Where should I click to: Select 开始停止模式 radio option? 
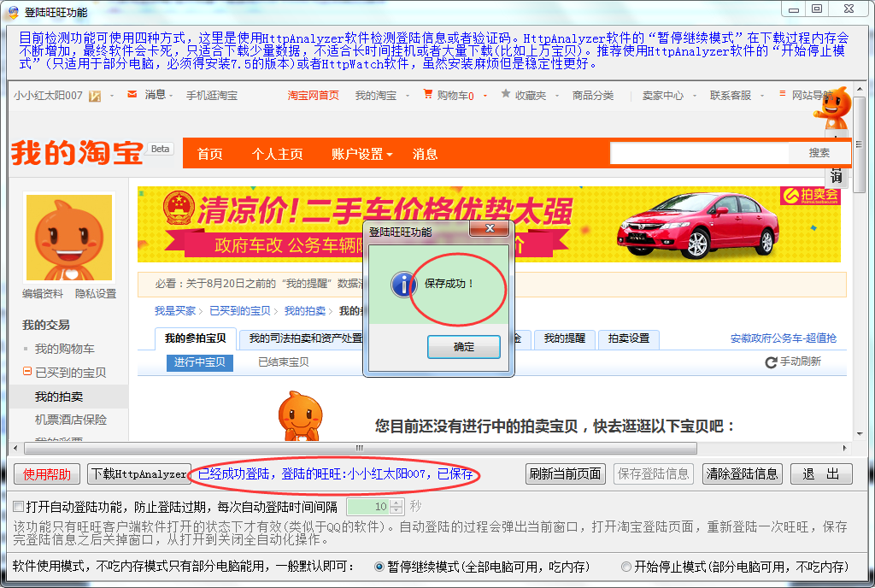(x=626, y=567)
